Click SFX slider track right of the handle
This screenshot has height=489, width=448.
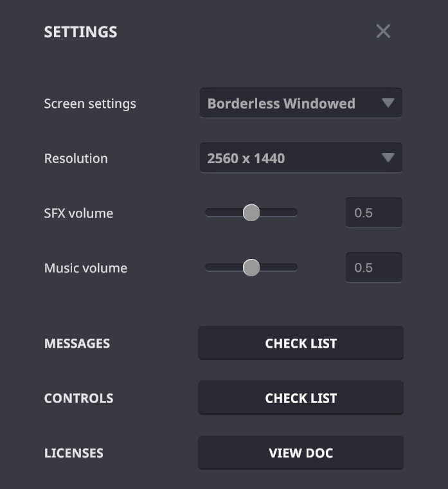[x=280, y=213]
